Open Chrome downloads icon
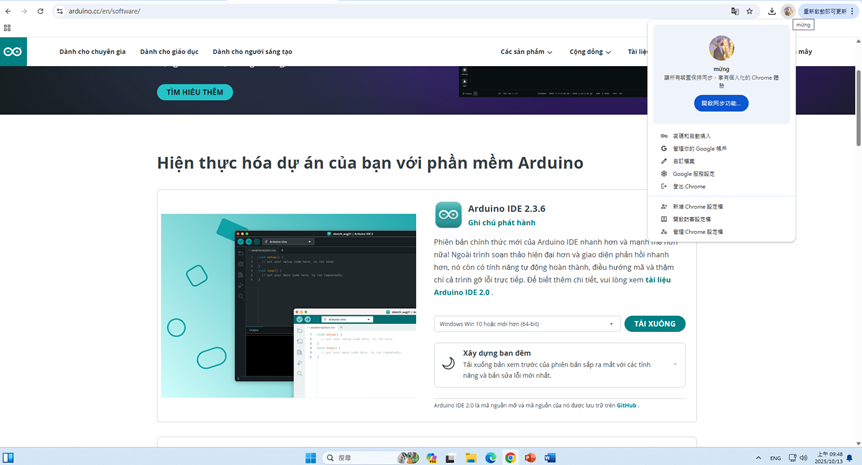862x465 pixels. [x=772, y=11]
